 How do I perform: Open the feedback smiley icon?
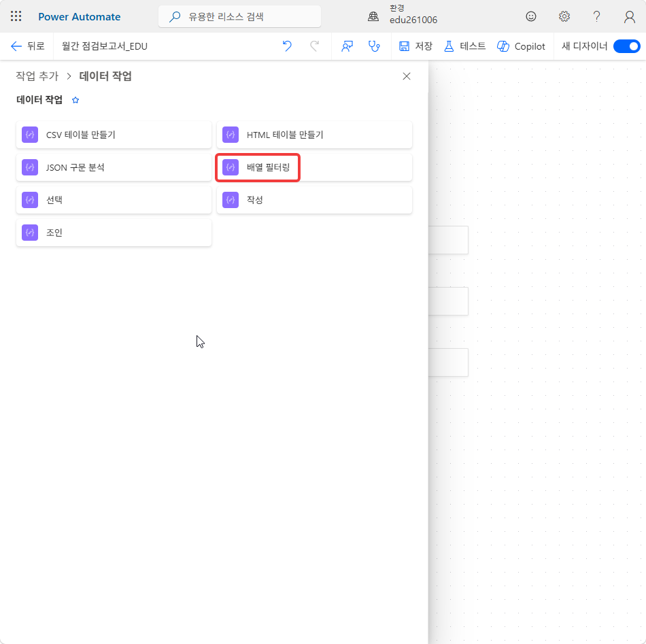point(531,16)
